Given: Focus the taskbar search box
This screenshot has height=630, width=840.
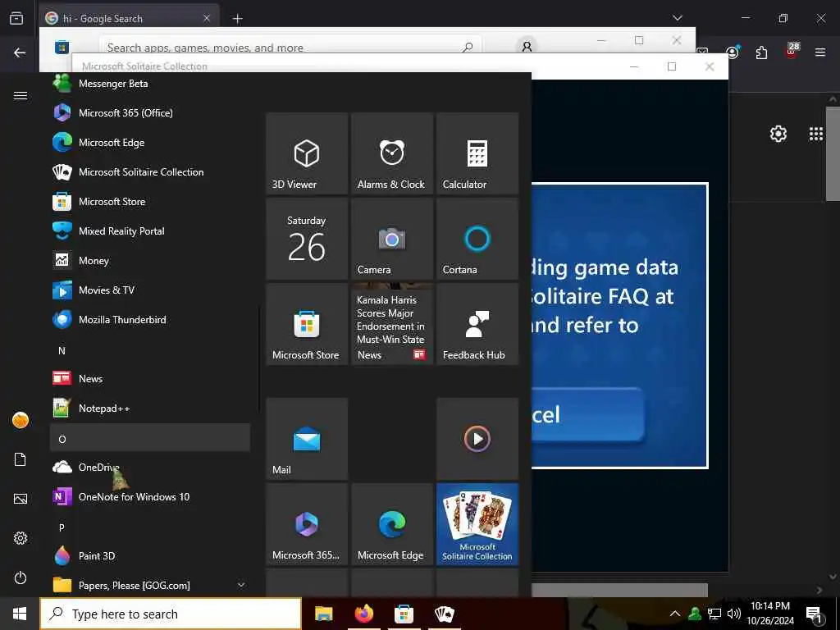Looking at the screenshot, I should click(171, 614).
